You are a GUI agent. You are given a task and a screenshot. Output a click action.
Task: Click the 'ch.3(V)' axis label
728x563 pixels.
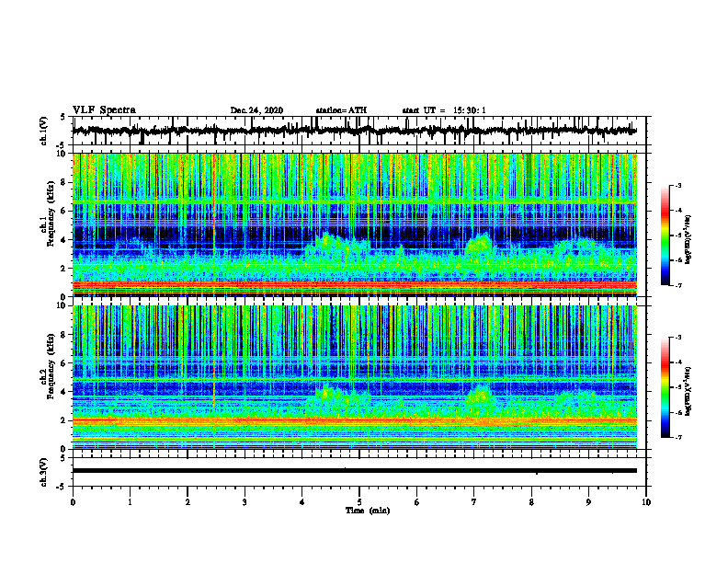pos(44,472)
